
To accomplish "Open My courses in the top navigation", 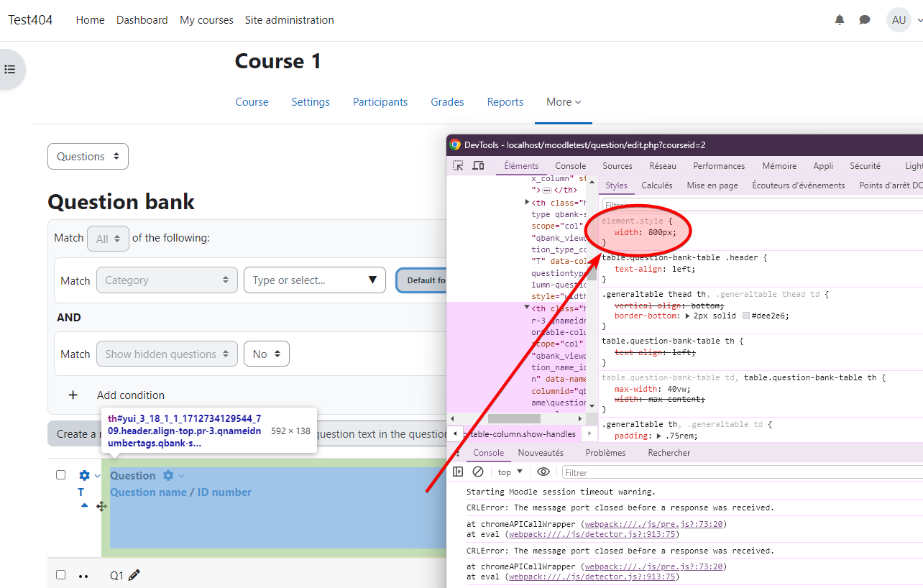I will 206,20.
